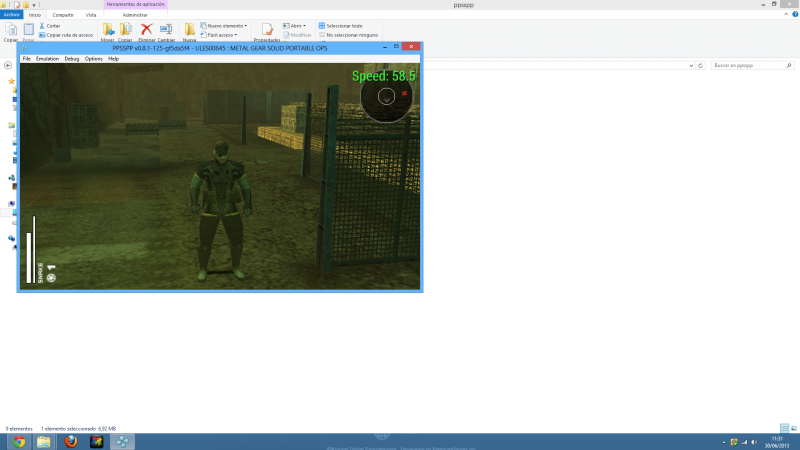Click the search magnifier icon
The width and height of the screenshot is (800, 450).
point(789,65)
